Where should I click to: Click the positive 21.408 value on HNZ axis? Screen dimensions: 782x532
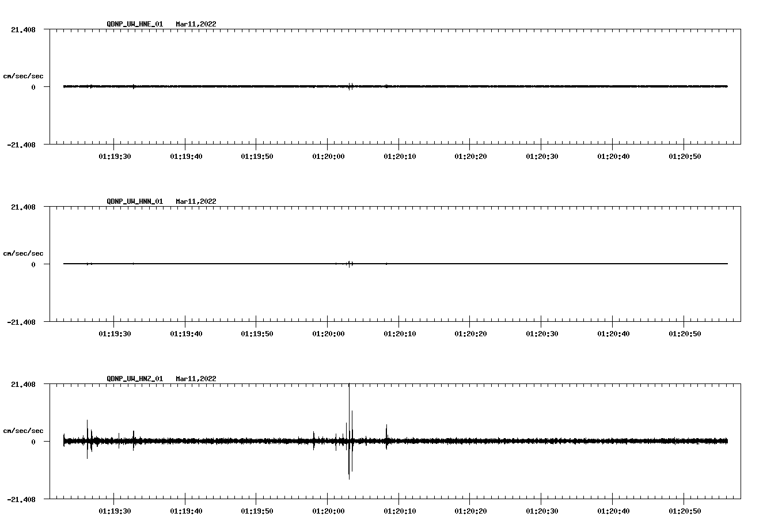click(23, 384)
